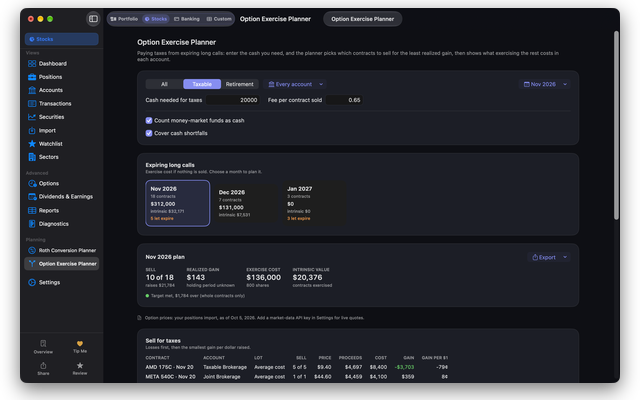Click the Overview icon at sidebar bottom
640x400 pixels.
click(x=43, y=347)
